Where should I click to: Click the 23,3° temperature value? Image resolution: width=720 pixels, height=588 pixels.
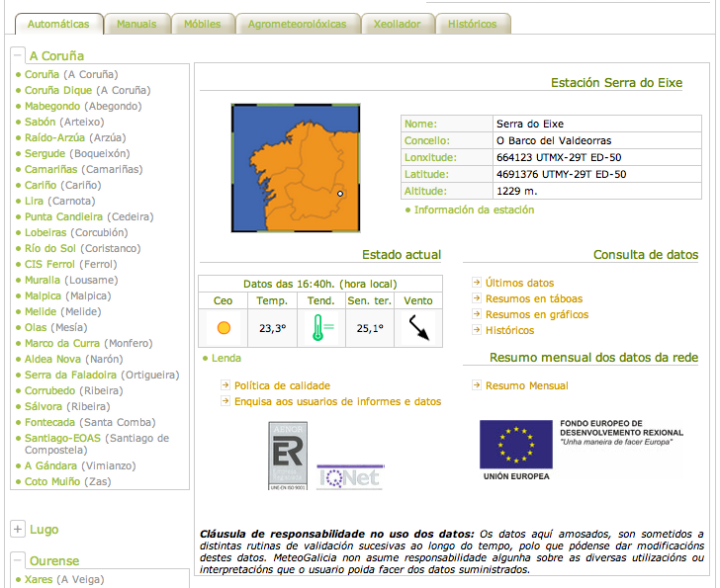[x=272, y=328]
